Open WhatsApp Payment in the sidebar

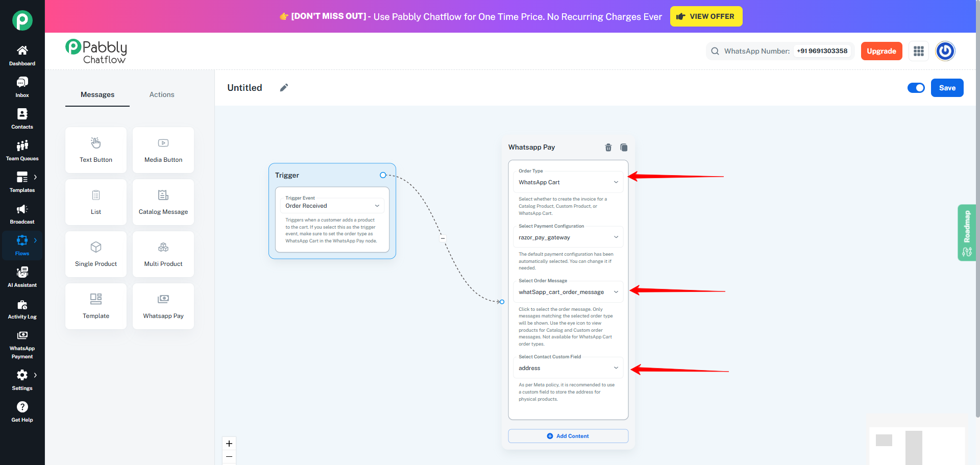22,345
